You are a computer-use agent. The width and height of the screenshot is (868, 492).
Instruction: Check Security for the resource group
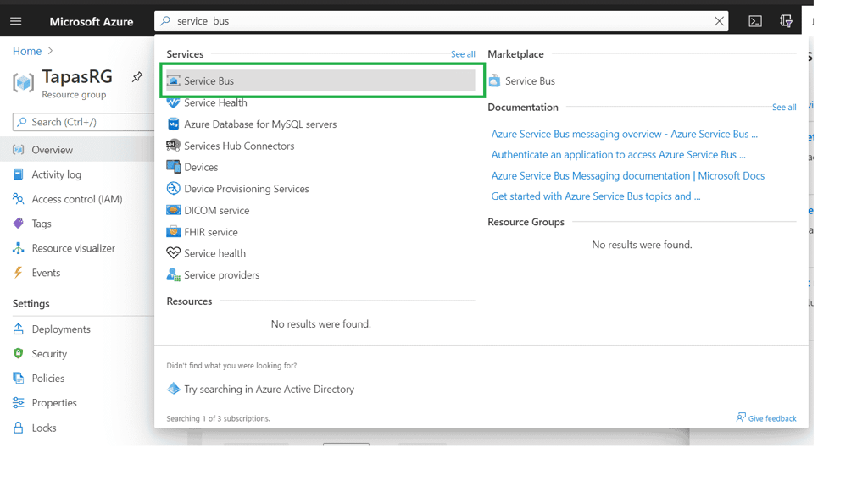tap(51, 353)
